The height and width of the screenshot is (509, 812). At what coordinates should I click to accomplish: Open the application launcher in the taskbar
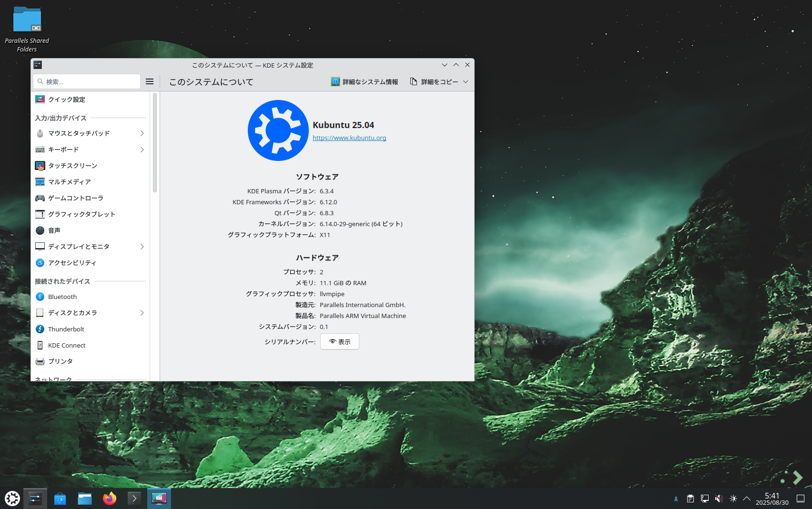(12, 499)
